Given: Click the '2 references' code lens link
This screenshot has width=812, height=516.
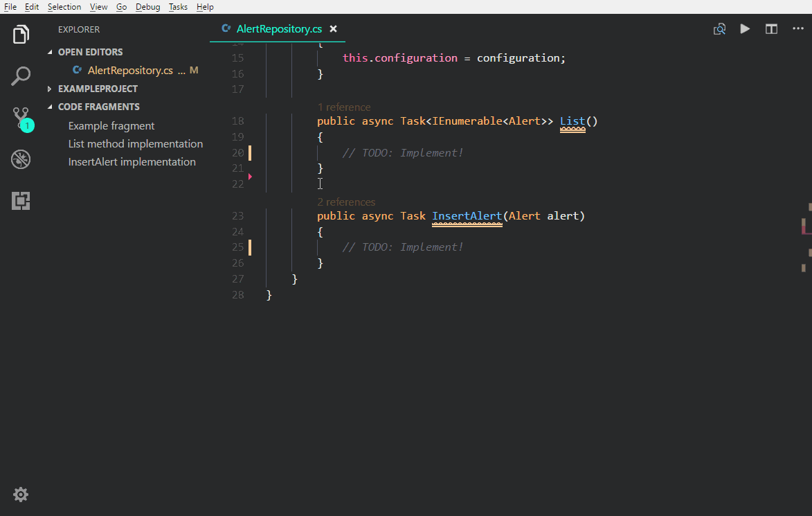Looking at the screenshot, I should tap(346, 202).
